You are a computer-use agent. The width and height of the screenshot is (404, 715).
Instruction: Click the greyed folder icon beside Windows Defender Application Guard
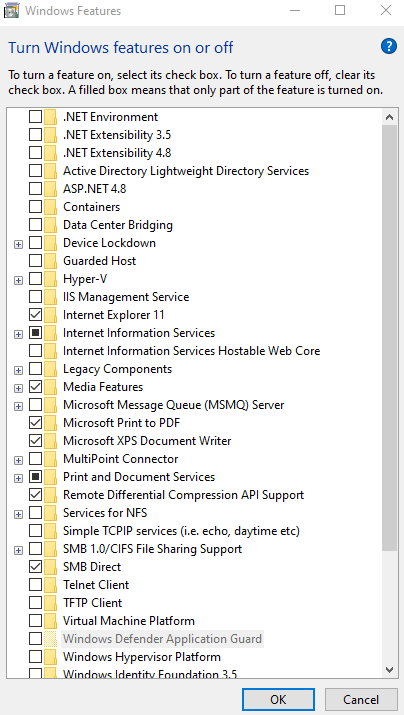point(50,639)
